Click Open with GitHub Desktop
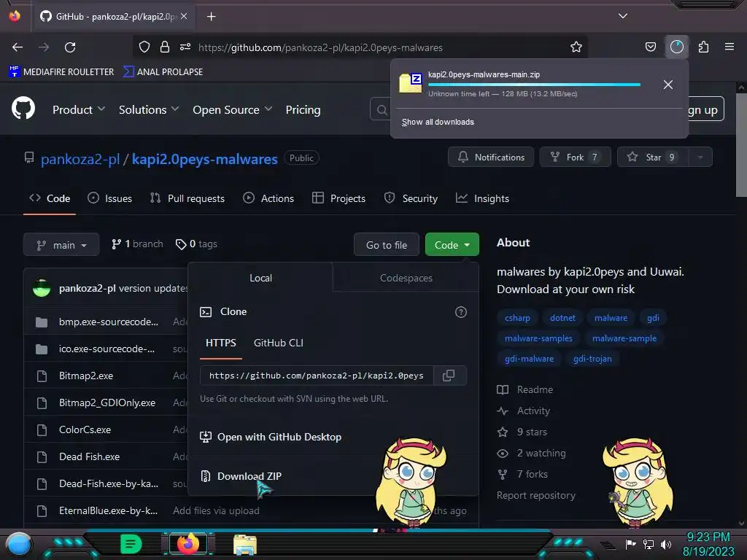747x560 pixels. (271, 437)
